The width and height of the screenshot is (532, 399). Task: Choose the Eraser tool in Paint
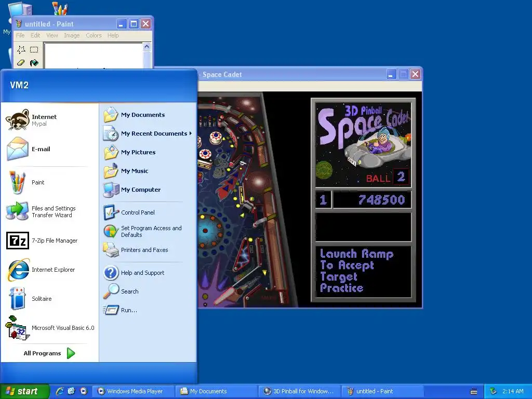click(21, 63)
